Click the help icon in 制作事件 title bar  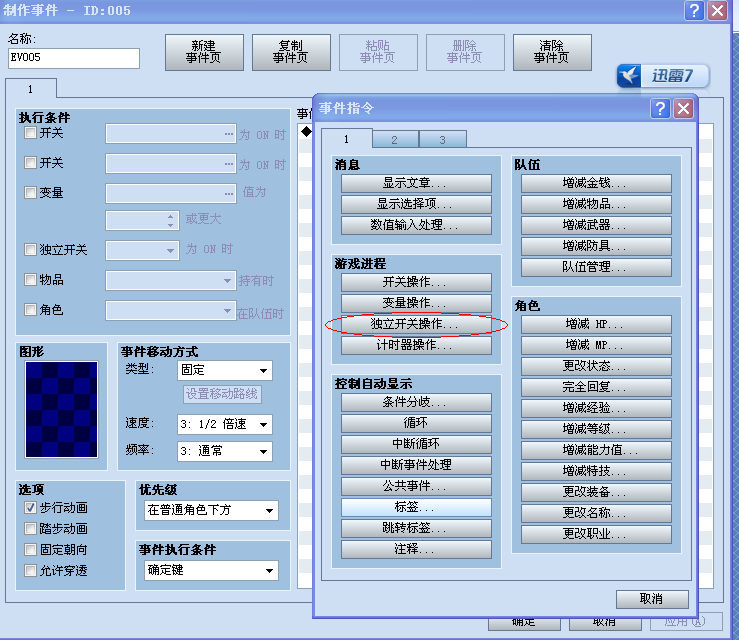click(x=694, y=10)
